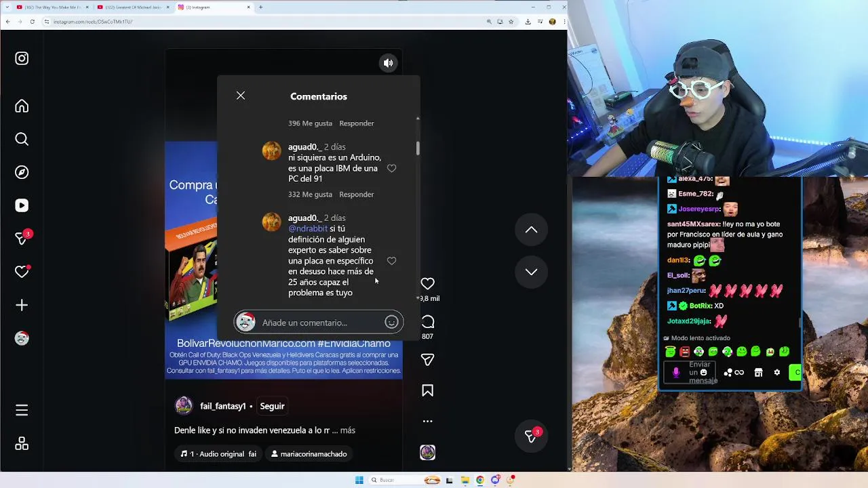868x488 pixels.
Task: Open aguad0._ username on the IBM comment
Action: (304, 147)
